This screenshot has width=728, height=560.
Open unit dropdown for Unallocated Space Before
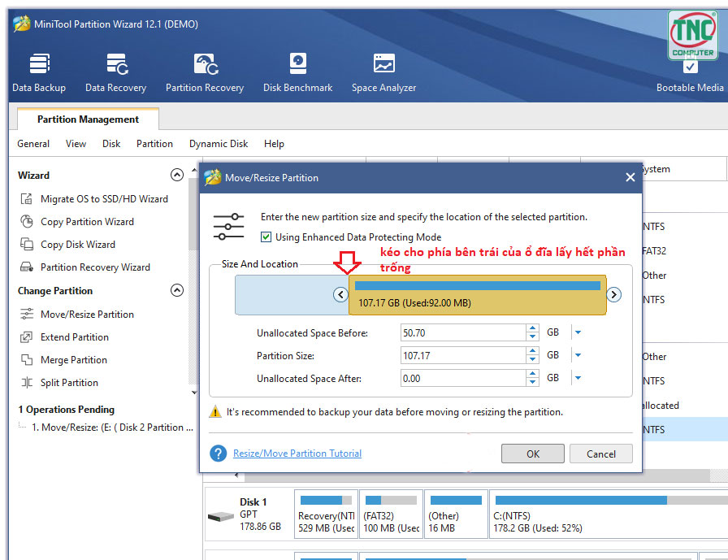pos(578,332)
